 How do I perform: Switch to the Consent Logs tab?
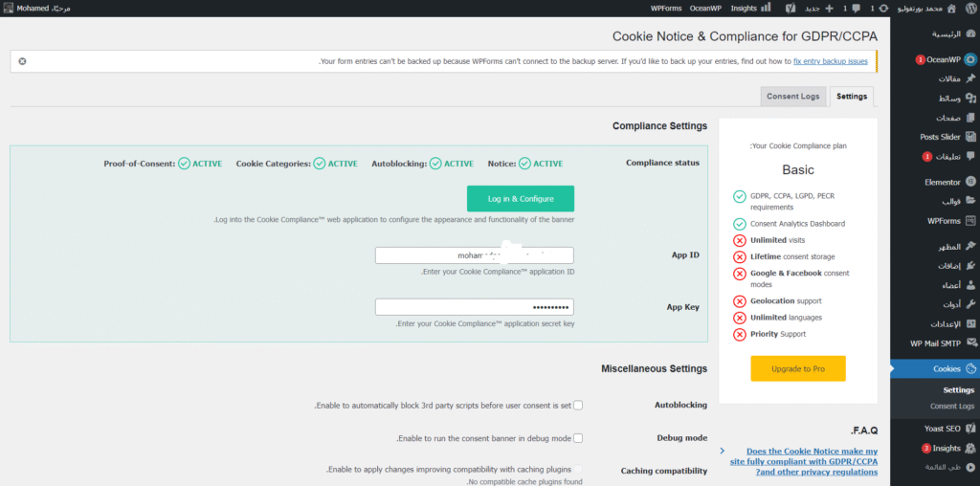[793, 97]
